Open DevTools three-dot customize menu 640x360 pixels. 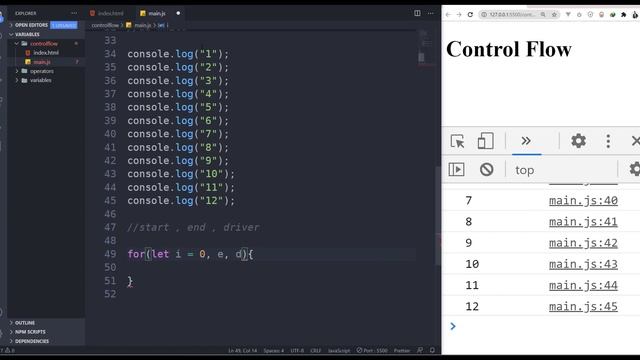(608, 141)
